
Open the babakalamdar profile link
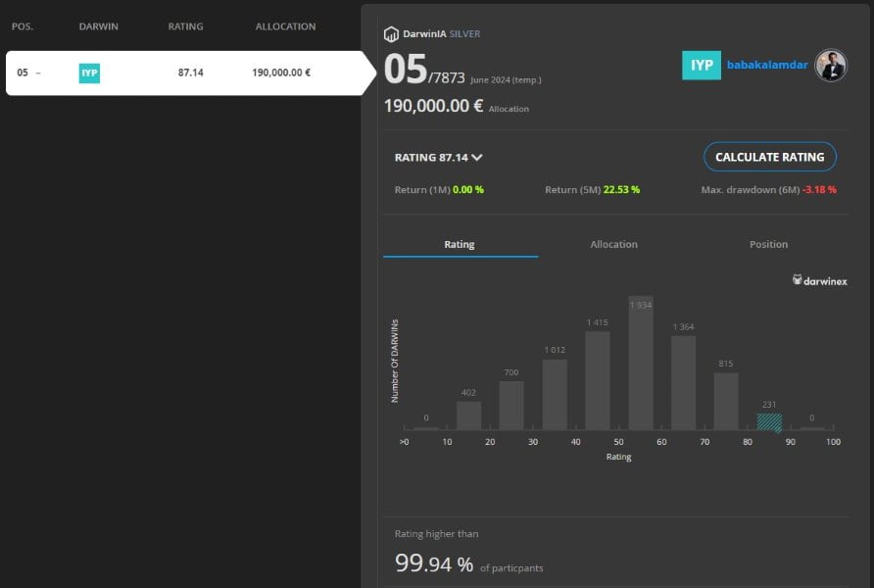[767, 65]
